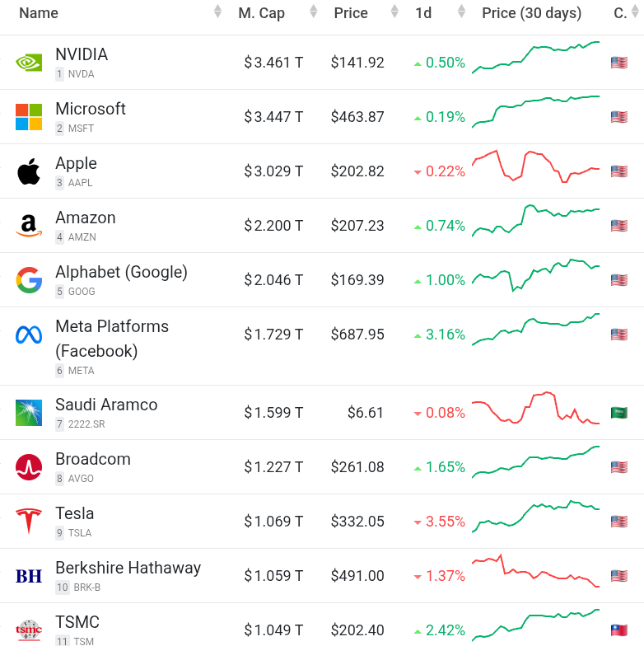Screen dimensions: 644x646
Task: Click the Saudi Arabia flag icon
Action: point(619,413)
